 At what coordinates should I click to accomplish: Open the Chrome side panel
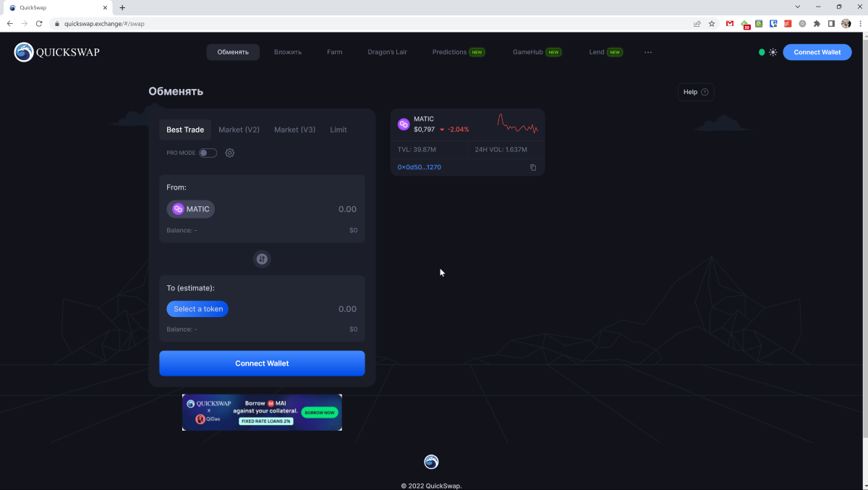(x=831, y=24)
